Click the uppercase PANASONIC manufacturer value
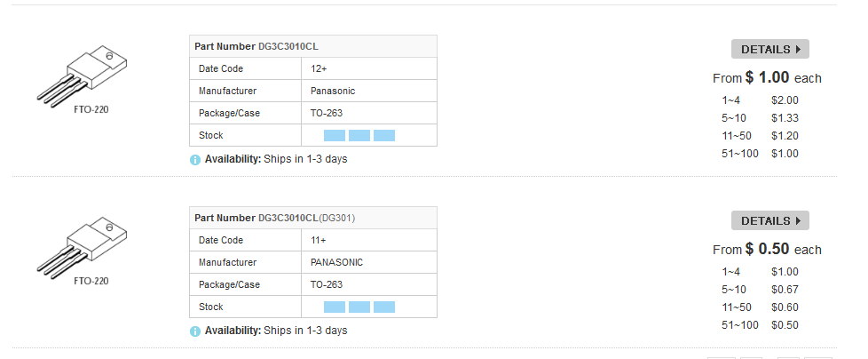868x359 pixels. [336, 262]
